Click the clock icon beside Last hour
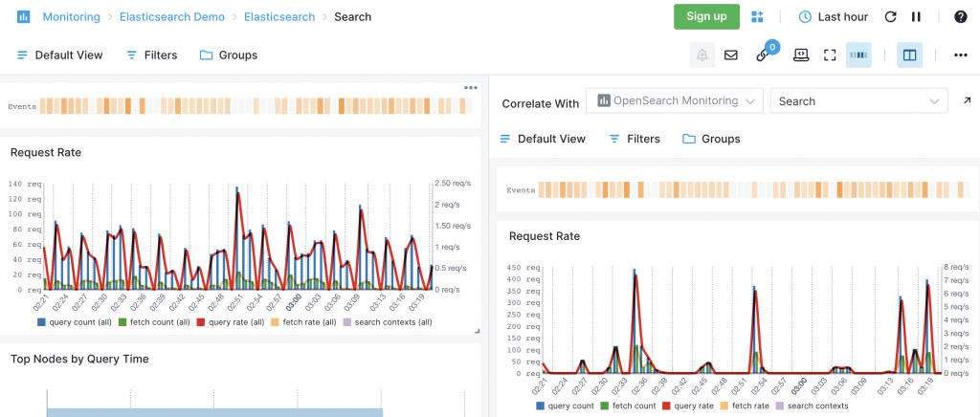Screen dimensions: 980x417 806,17
